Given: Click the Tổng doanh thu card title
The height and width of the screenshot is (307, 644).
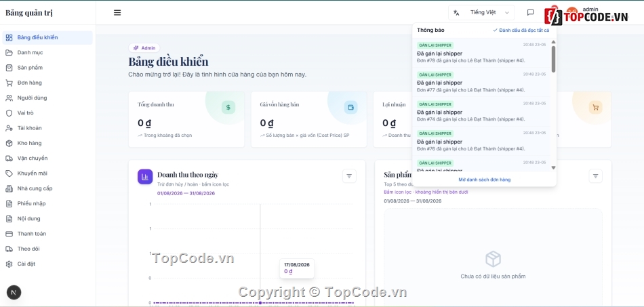Looking at the screenshot, I should 156,104.
